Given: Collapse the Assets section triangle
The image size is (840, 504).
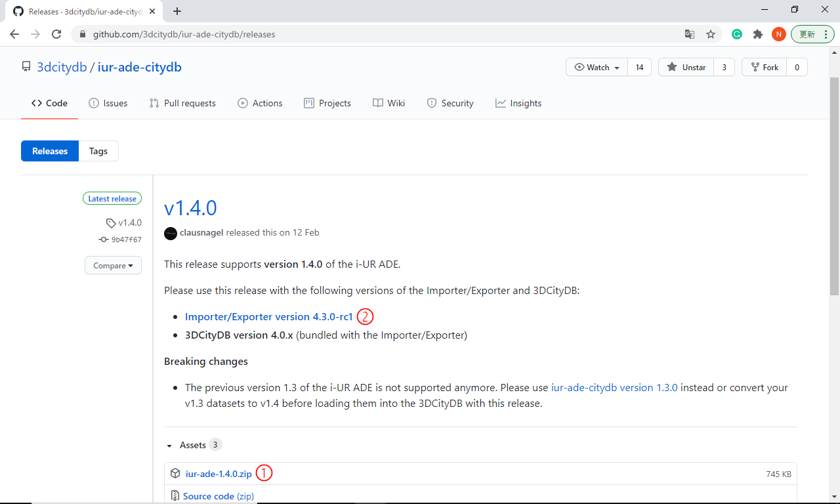Looking at the screenshot, I should click(x=169, y=446).
